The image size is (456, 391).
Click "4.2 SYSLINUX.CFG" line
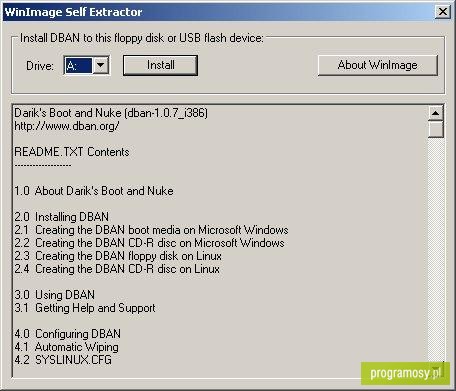pyautogui.click(x=63, y=360)
